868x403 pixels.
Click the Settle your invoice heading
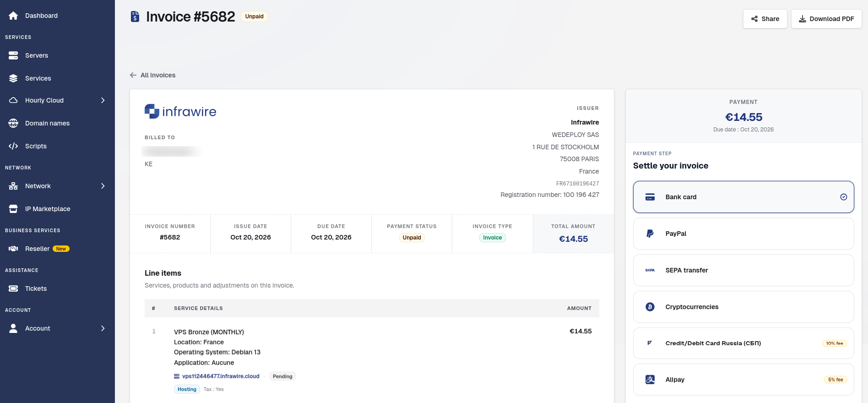671,166
